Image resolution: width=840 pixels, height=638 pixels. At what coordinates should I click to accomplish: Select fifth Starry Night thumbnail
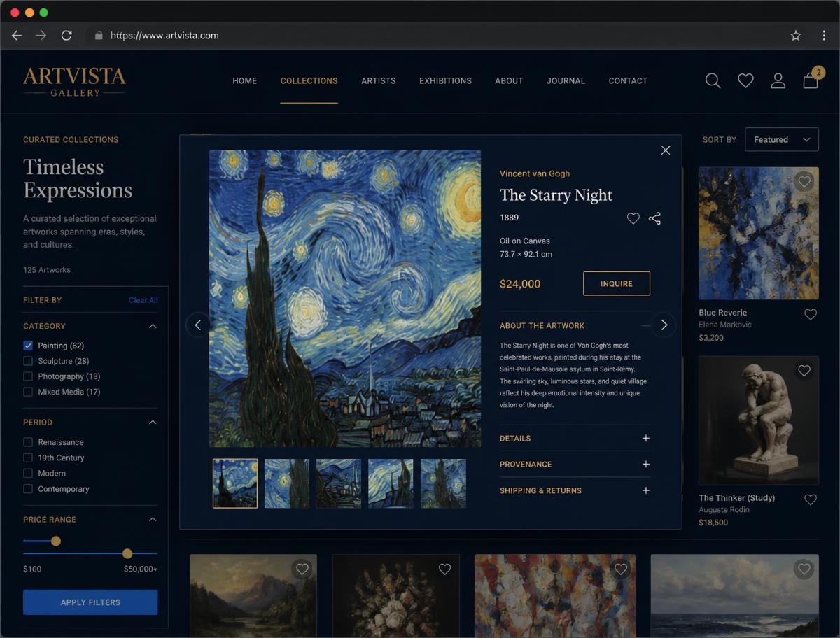(443, 483)
